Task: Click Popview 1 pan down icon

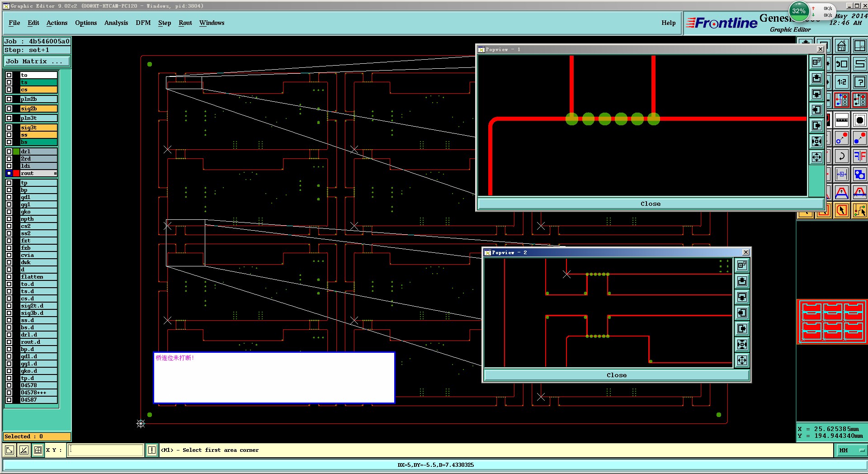Action: [x=816, y=94]
